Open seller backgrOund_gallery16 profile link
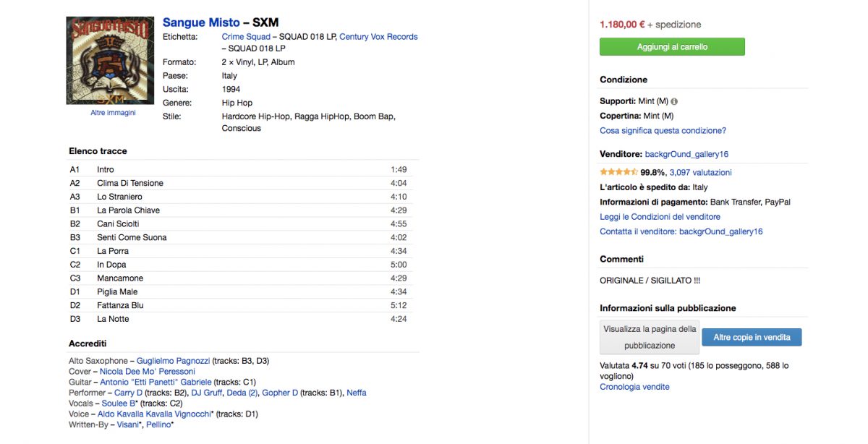Viewport: 868px width, 444px height. coord(686,154)
